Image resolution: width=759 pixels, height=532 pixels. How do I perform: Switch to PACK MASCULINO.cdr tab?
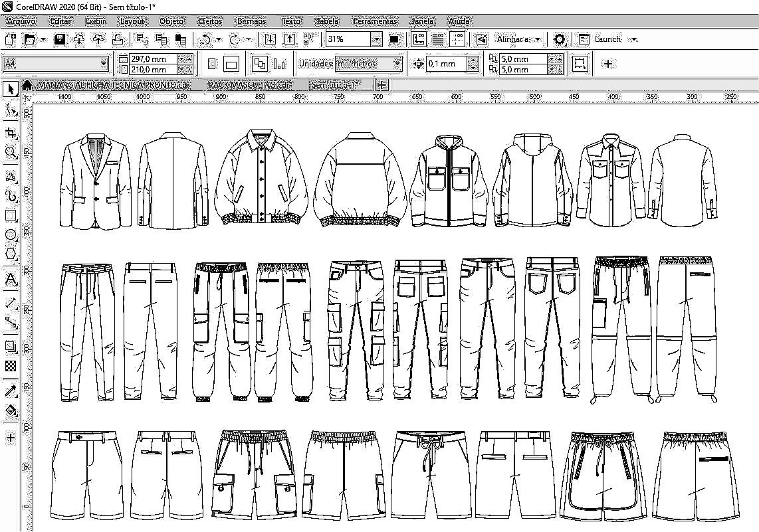point(250,85)
